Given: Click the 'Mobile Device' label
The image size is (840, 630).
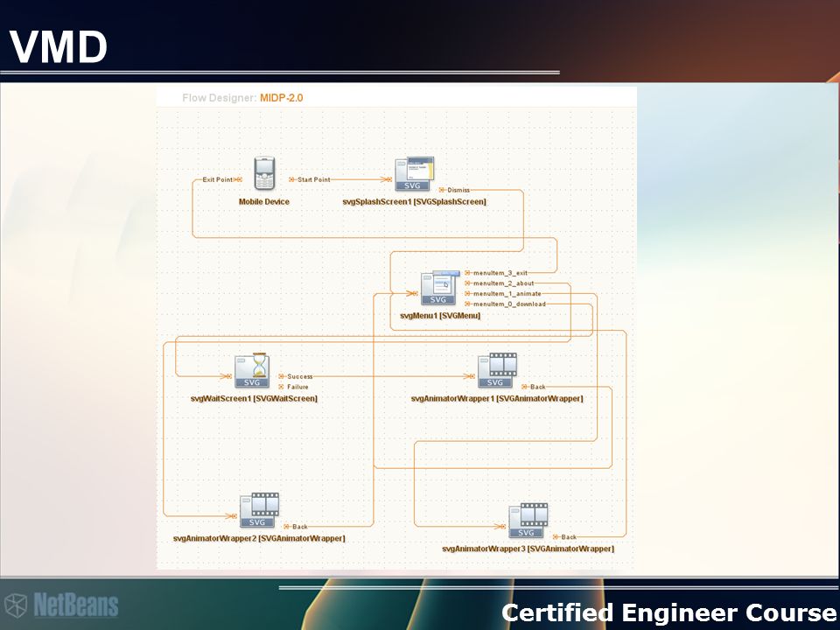Looking at the screenshot, I should tap(264, 202).
